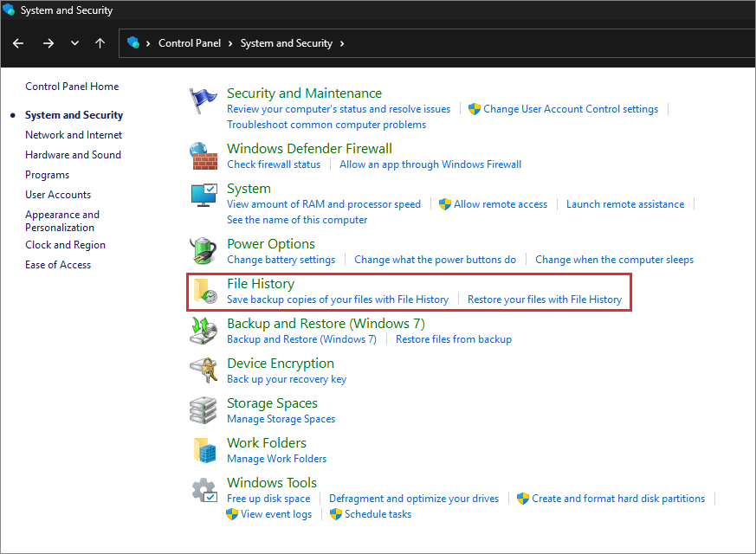This screenshot has height=554, width=756.
Task: Click the Storage Spaces stacked drives icon
Action: pyautogui.click(x=204, y=410)
